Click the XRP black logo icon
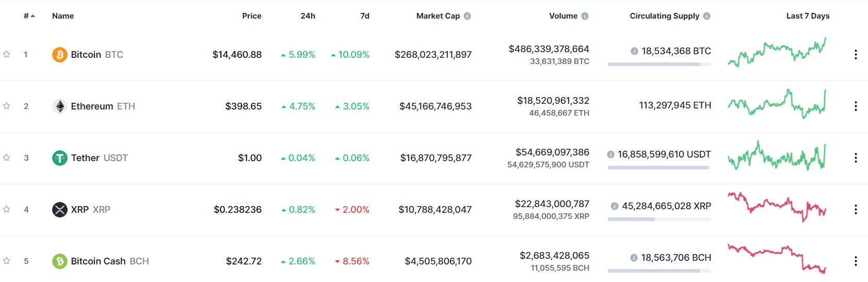The image size is (868, 282). pyautogui.click(x=60, y=209)
